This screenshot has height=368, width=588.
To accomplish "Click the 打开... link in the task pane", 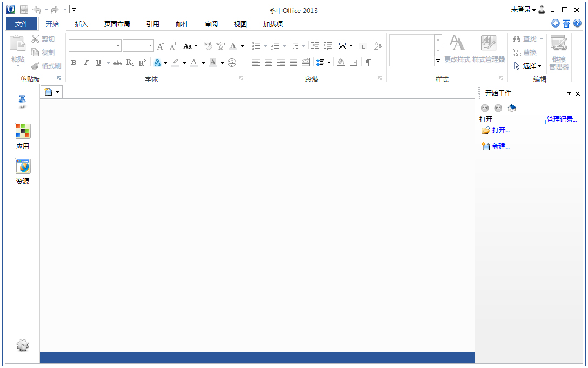I will [499, 130].
